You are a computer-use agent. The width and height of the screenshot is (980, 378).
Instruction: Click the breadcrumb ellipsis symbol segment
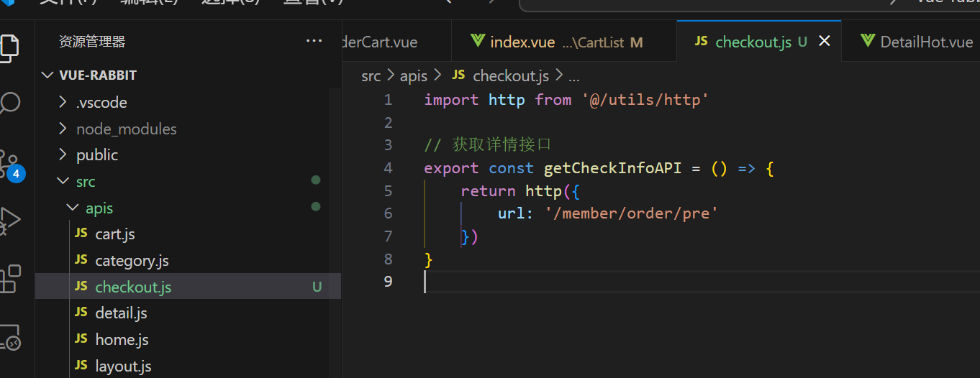pyautogui.click(x=574, y=76)
